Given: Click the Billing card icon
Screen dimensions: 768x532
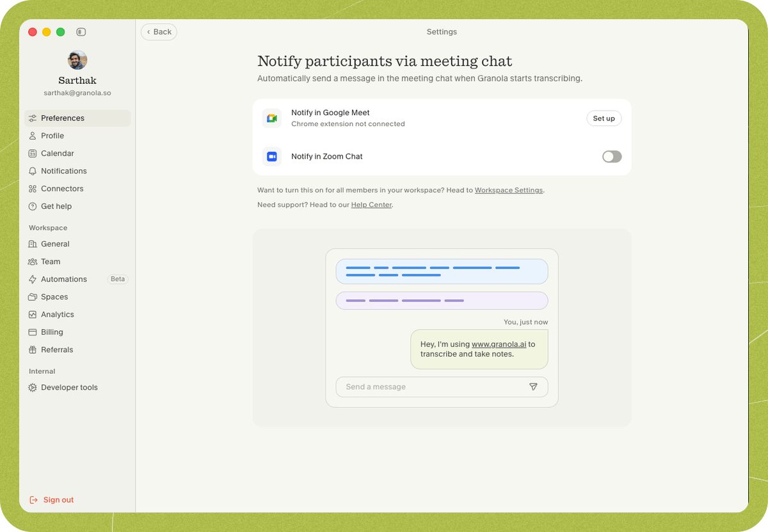Looking at the screenshot, I should pyautogui.click(x=33, y=332).
